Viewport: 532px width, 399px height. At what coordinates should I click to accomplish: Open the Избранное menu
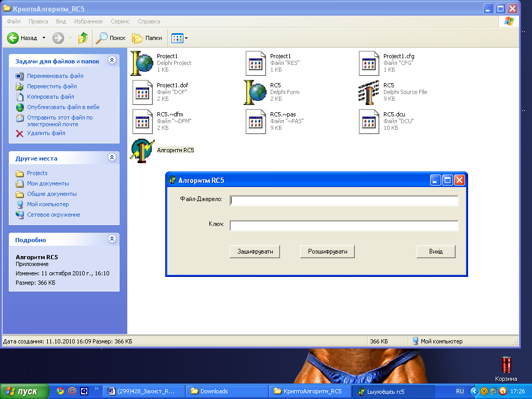click(x=88, y=21)
